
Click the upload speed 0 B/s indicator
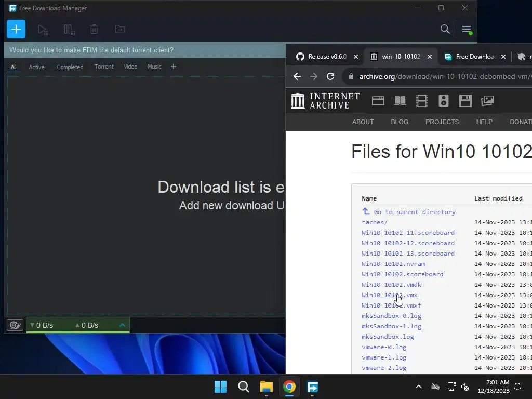(x=87, y=325)
